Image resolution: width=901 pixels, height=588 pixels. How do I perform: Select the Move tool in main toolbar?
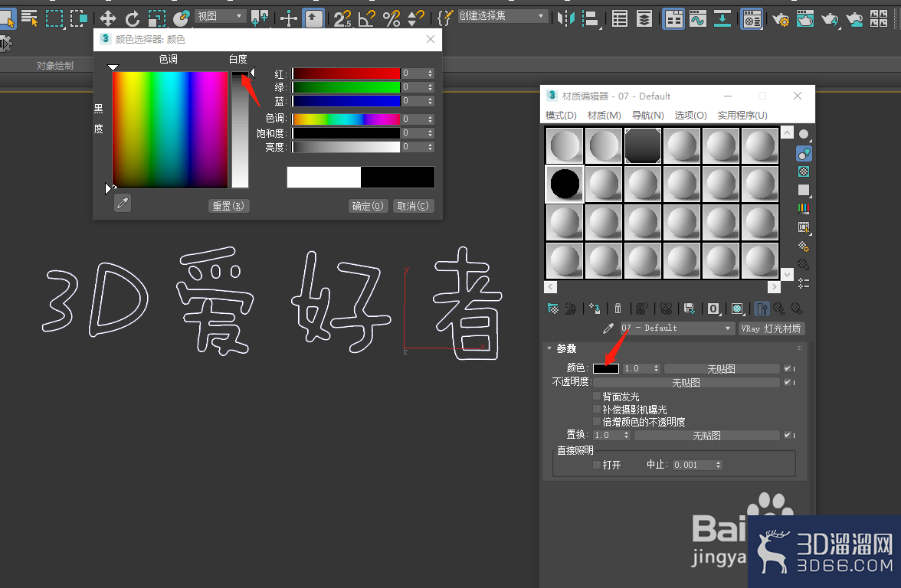pos(107,18)
